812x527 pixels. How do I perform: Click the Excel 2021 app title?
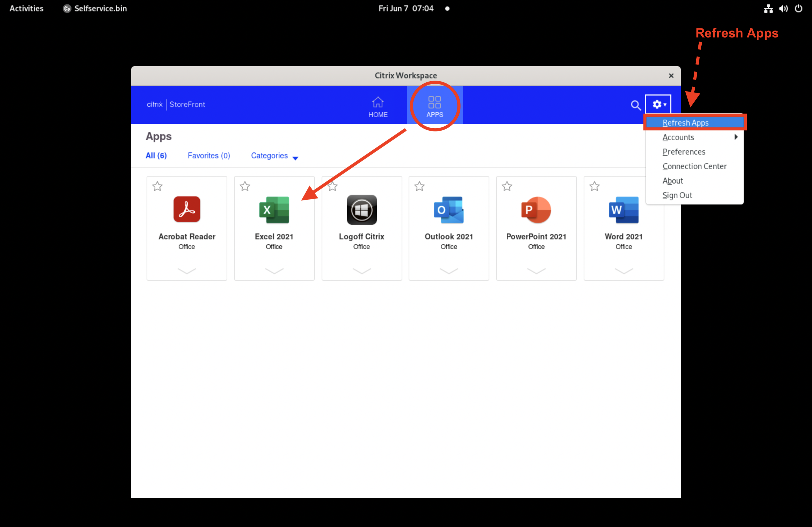click(x=274, y=236)
